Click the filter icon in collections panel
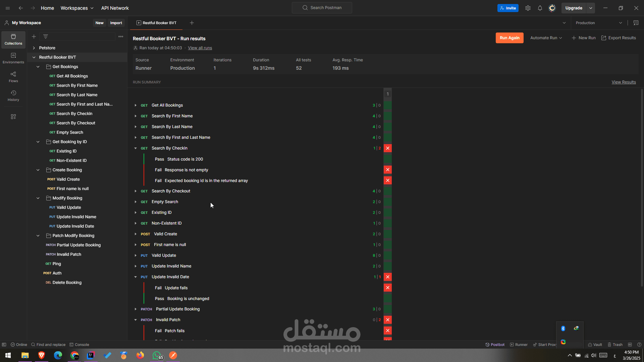The image size is (644, 362). pos(46,37)
